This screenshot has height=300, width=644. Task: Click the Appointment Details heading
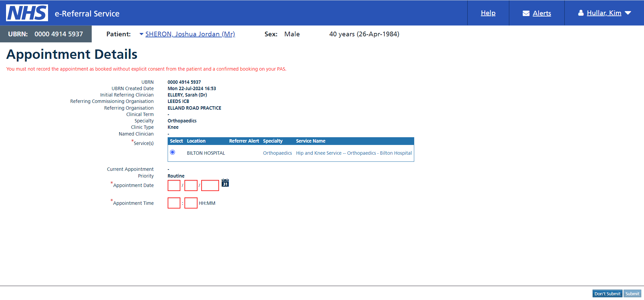pos(72,54)
